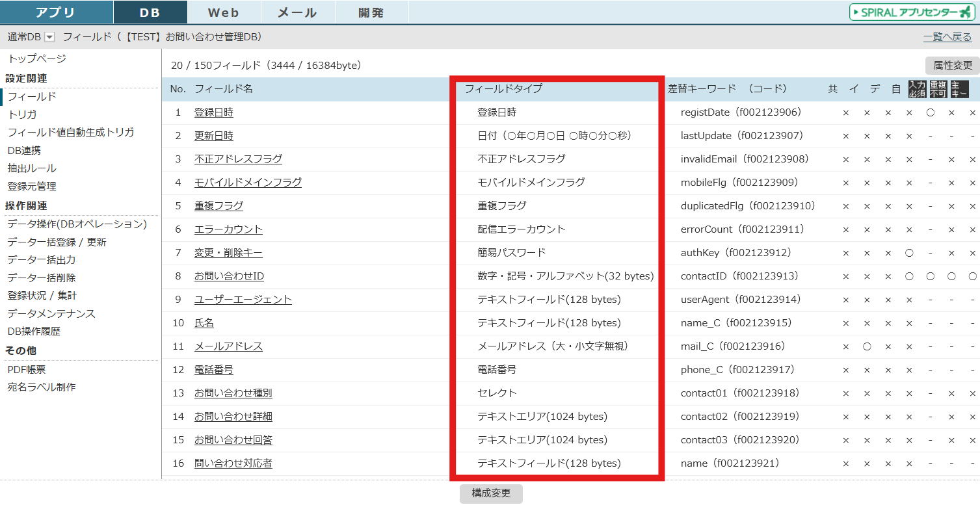Image resolution: width=980 pixels, height=507 pixels.
Task: Open the お問い合わせID field link
Action: [x=229, y=276]
